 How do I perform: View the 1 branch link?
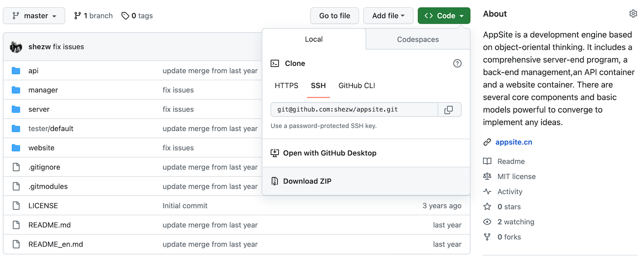point(93,16)
